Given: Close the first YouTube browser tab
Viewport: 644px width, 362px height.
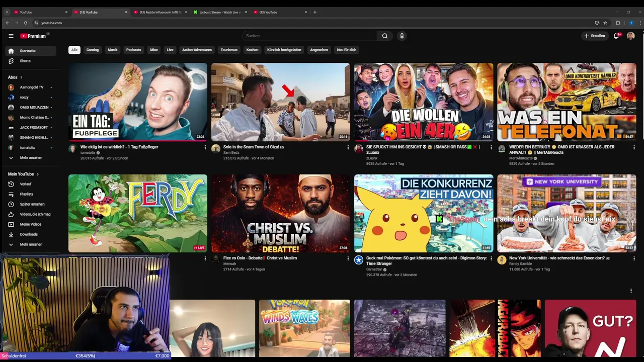Looking at the screenshot, I should [66, 12].
